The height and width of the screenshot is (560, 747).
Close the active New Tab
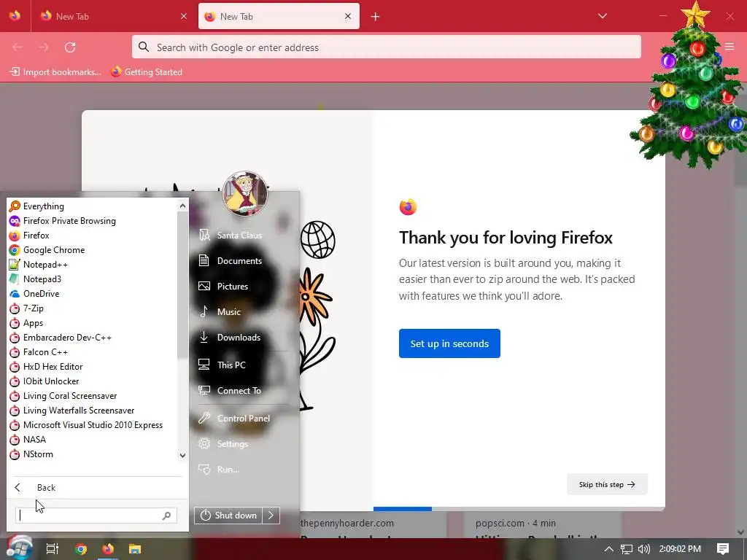(x=348, y=16)
